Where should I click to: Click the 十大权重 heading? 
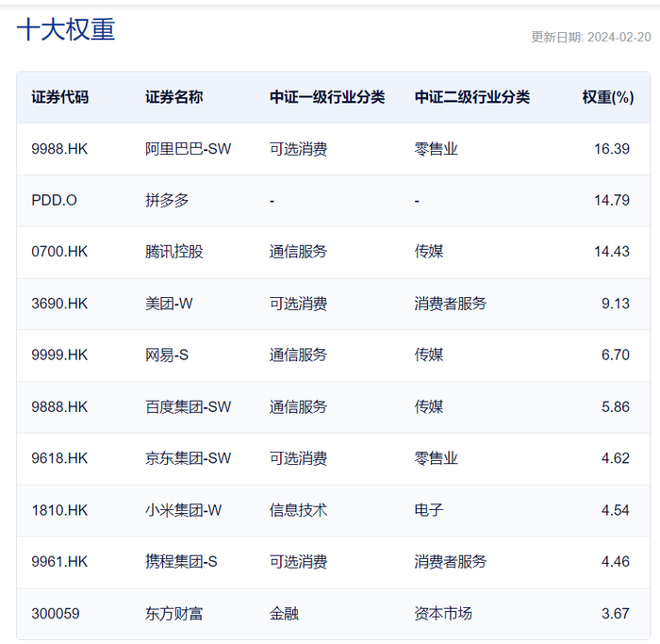(x=66, y=29)
